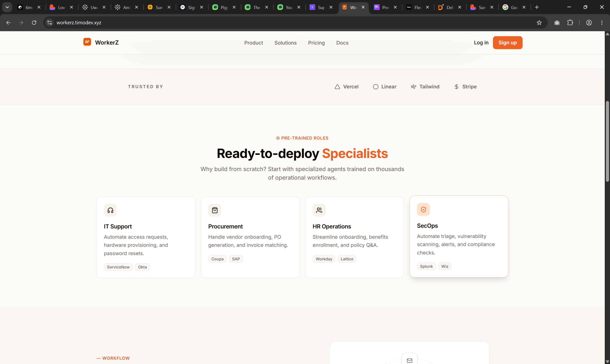Image resolution: width=610 pixels, height=364 pixels.
Task: Reload the page
Action: [34, 23]
